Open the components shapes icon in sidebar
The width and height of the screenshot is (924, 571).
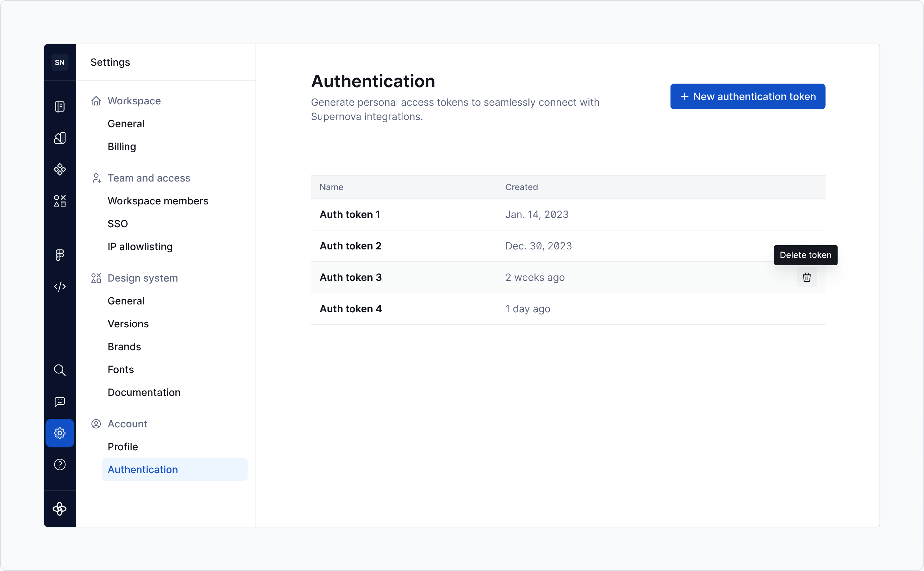tap(60, 201)
